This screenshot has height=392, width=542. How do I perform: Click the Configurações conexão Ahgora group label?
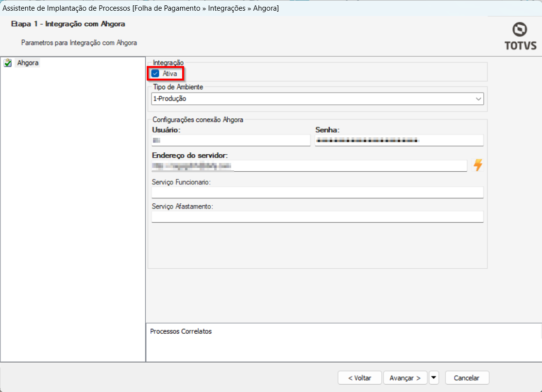point(198,120)
